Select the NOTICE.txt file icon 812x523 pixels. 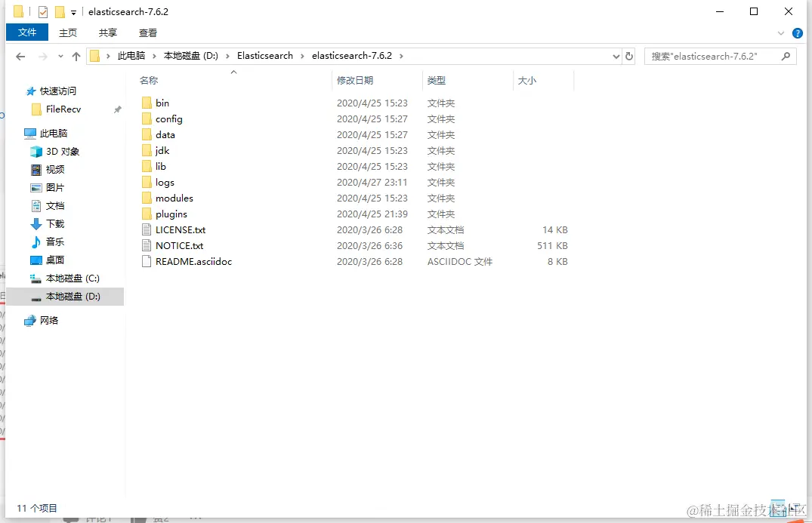pyautogui.click(x=147, y=246)
